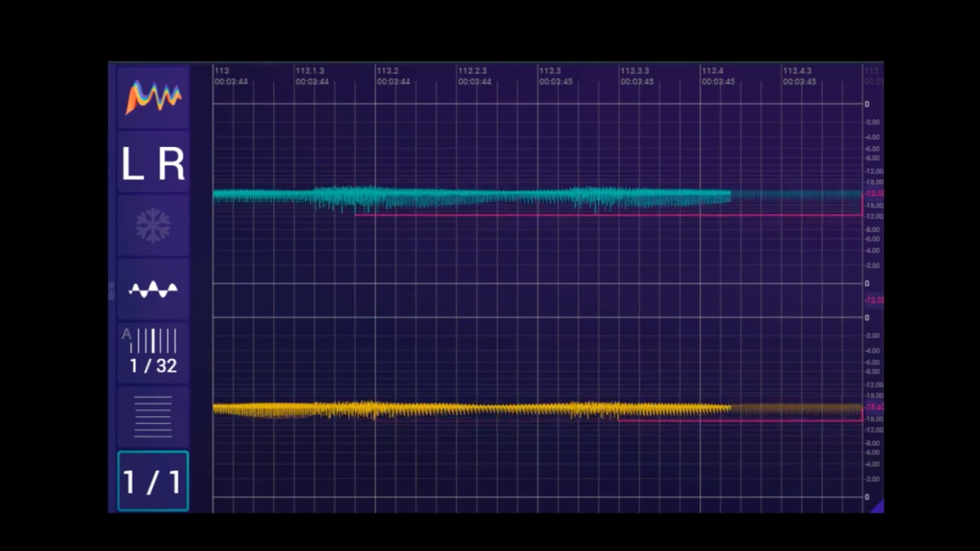The height and width of the screenshot is (551, 980).
Task: Click the top 0 dB scale label
Action: pos(867,104)
